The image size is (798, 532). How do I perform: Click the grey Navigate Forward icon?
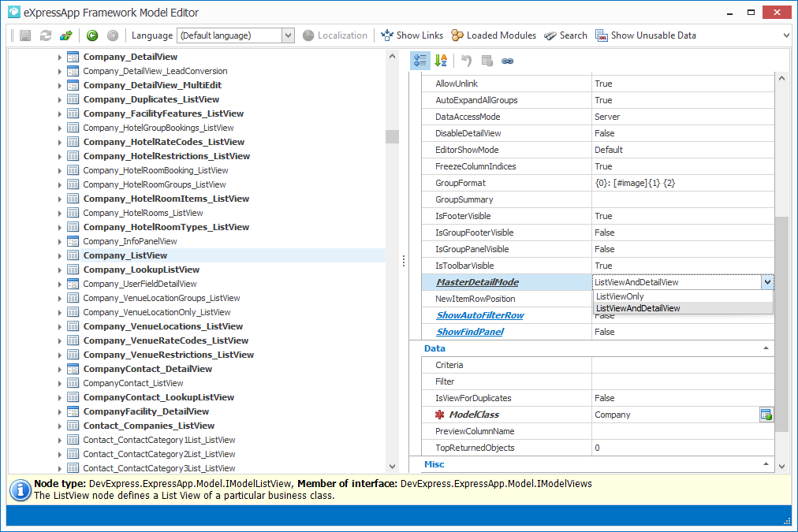coord(113,35)
